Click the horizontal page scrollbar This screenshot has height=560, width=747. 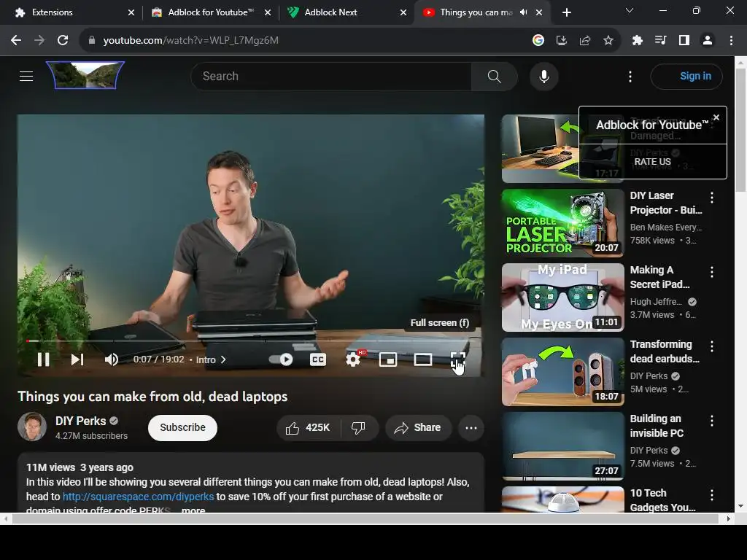[366, 518]
